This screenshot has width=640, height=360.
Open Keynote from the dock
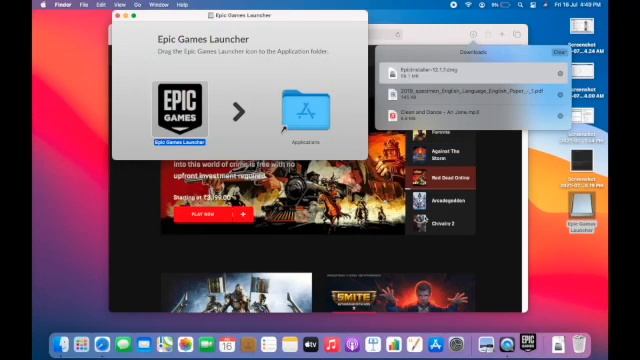(x=373, y=344)
